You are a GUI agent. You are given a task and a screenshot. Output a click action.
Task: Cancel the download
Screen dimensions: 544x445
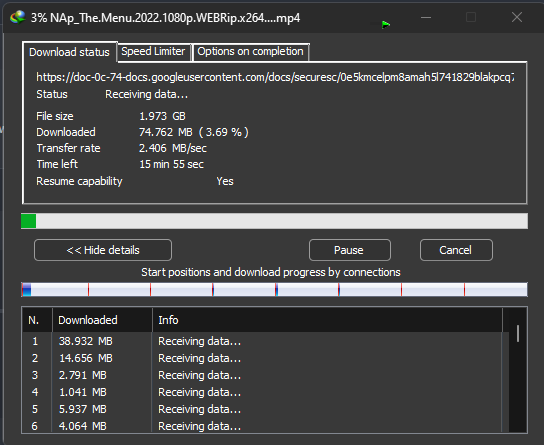tap(456, 250)
